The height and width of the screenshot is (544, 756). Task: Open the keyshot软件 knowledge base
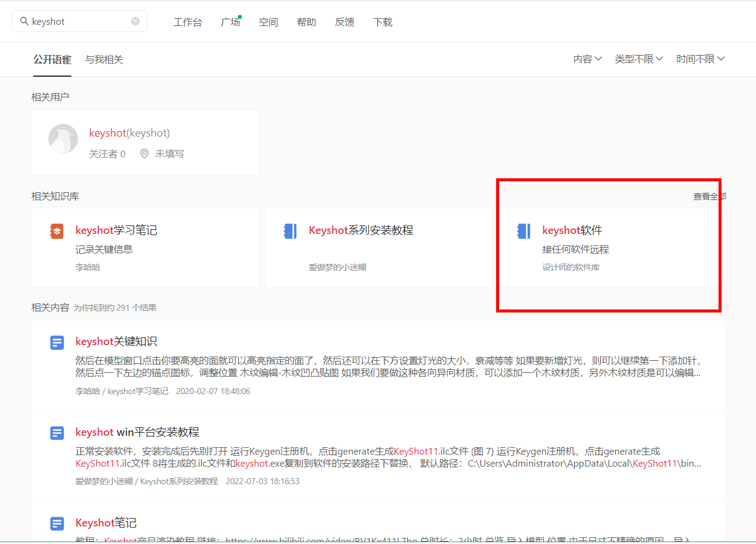(572, 230)
